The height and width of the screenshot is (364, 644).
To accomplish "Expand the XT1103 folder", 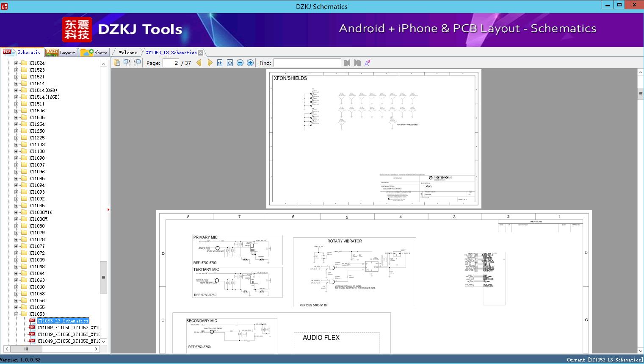I will click(16, 144).
